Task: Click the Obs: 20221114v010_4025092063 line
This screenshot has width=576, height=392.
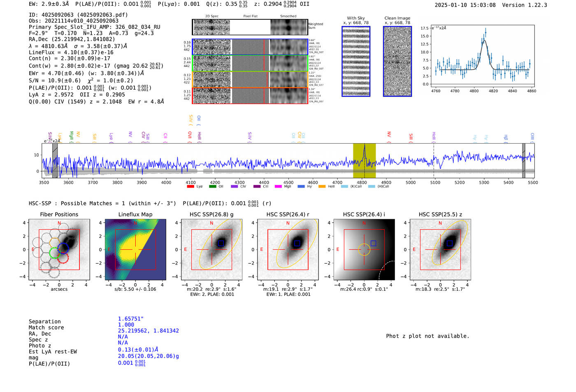Action: tap(74, 21)
